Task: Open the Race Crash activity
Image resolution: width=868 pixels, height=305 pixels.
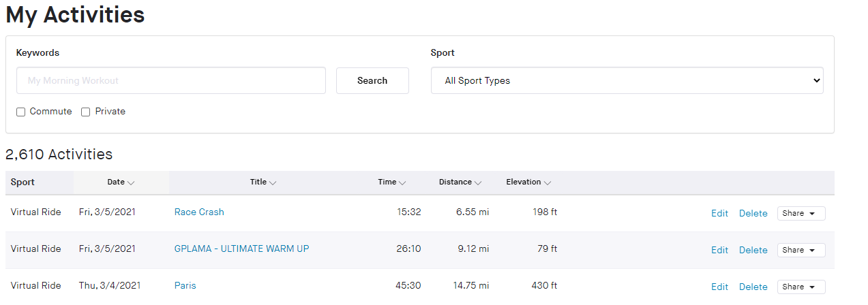Action: pos(199,212)
